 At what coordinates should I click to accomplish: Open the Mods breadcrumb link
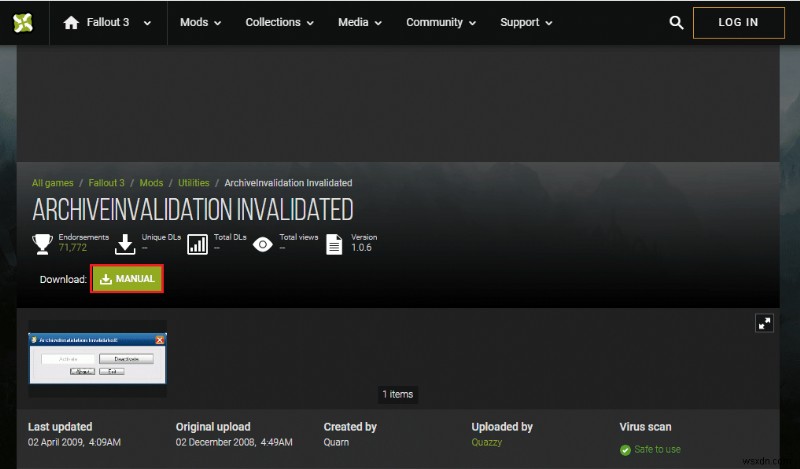[151, 183]
